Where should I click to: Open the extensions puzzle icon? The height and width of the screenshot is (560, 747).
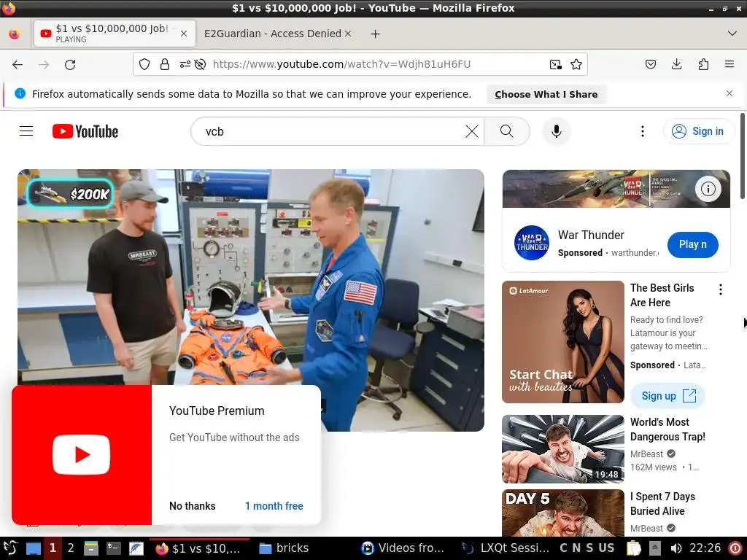pyautogui.click(x=703, y=64)
